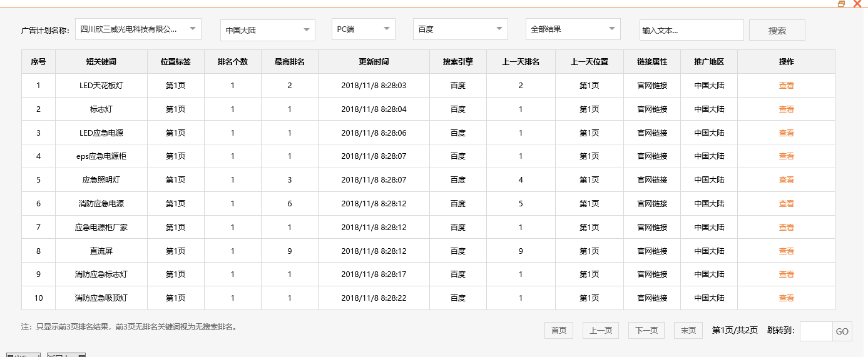Click 查看 for 消防应急吸顶灯 row
The height and width of the screenshot is (357, 868).
pyautogui.click(x=786, y=298)
